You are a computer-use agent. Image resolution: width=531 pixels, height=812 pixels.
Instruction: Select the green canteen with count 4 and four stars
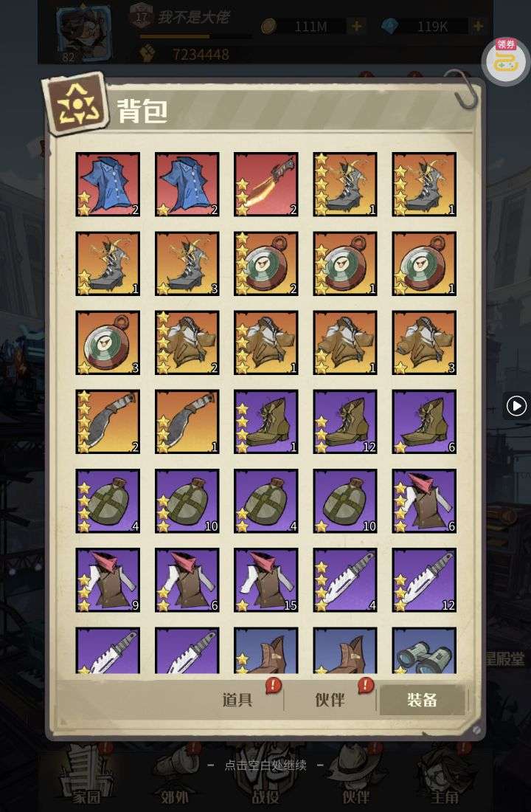[108, 501]
